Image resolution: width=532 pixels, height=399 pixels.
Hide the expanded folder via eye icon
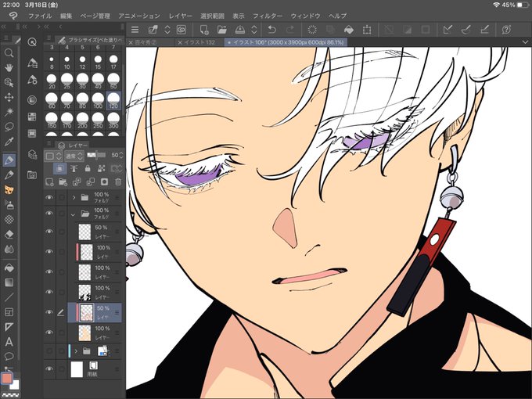pyautogui.click(x=49, y=213)
